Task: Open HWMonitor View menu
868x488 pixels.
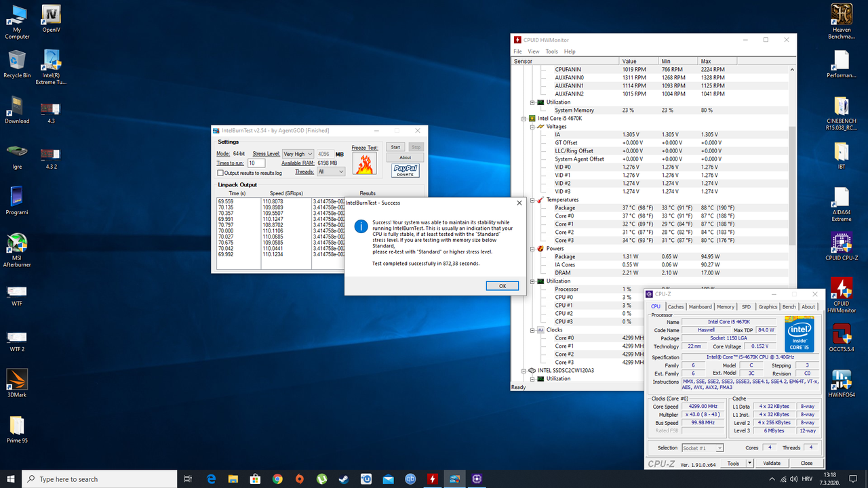Action: tap(534, 52)
